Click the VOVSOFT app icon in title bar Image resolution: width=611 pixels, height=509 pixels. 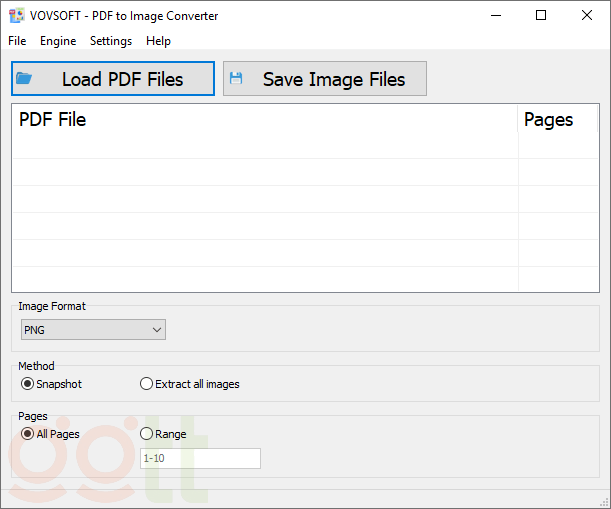17,16
